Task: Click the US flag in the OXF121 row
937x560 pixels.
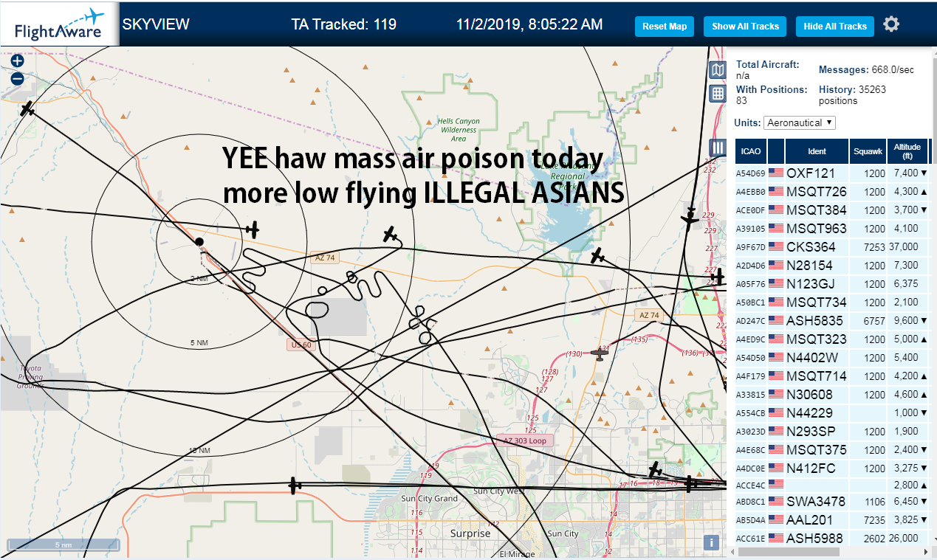Action: point(776,173)
